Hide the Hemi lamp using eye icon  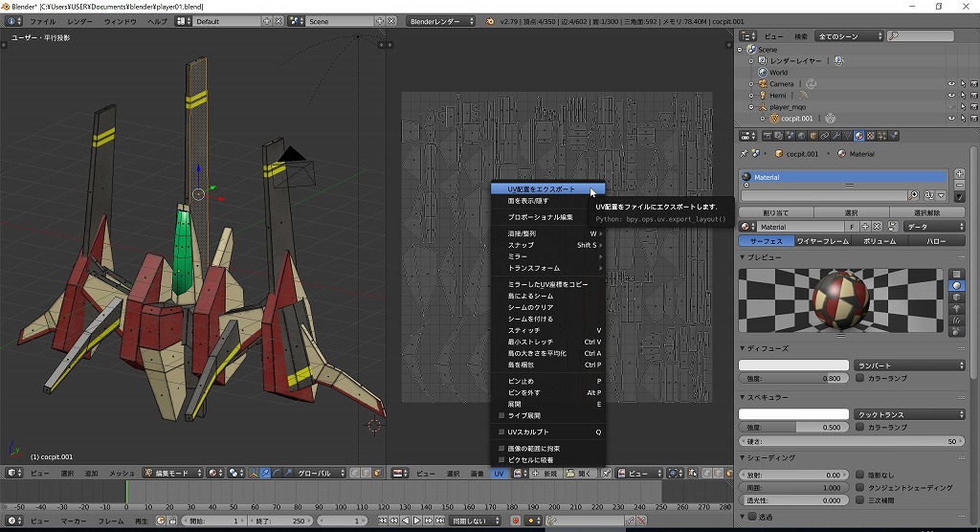pos(951,96)
